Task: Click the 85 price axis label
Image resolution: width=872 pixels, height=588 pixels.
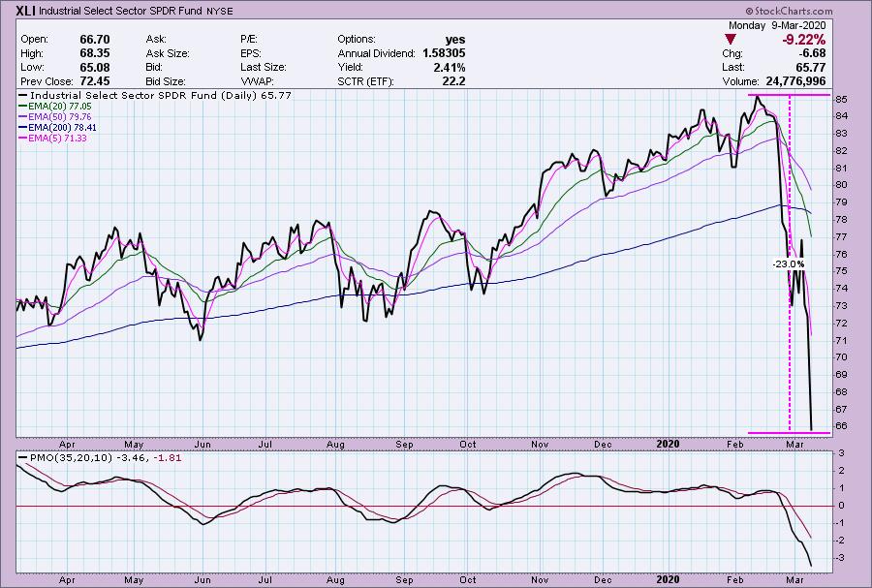Action: (841, 100)
